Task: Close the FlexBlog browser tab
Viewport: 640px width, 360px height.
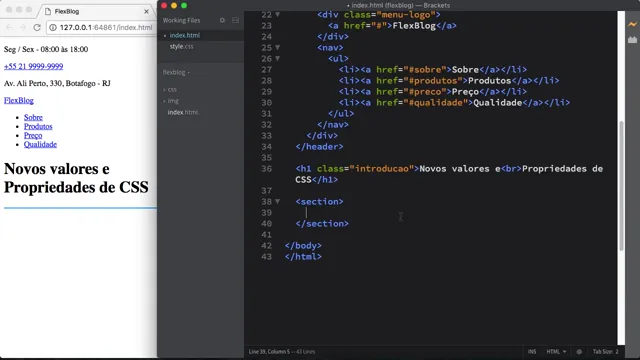Action: point(146,11)
